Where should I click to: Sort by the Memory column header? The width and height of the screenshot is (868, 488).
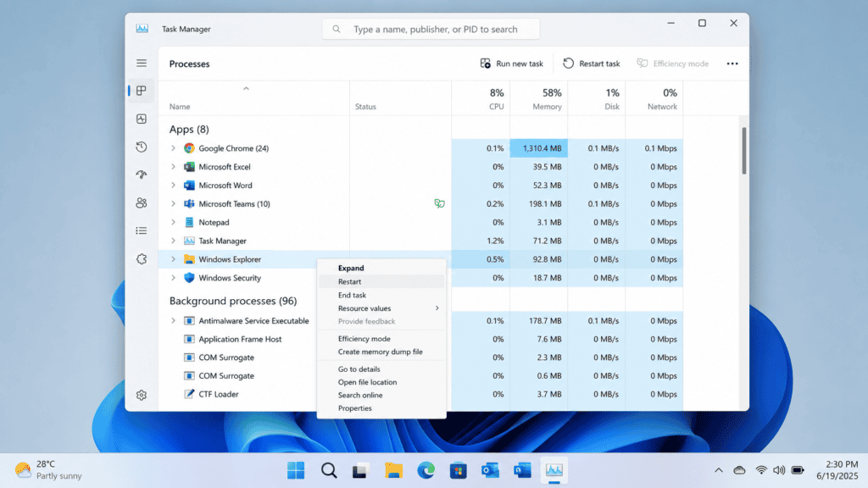pyautogui.click(x=538, y=98)
